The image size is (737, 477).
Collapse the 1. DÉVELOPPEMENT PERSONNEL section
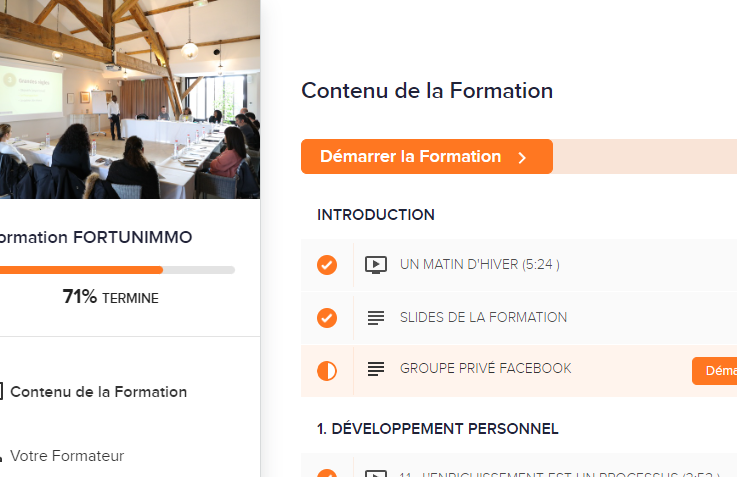(438, 429)
